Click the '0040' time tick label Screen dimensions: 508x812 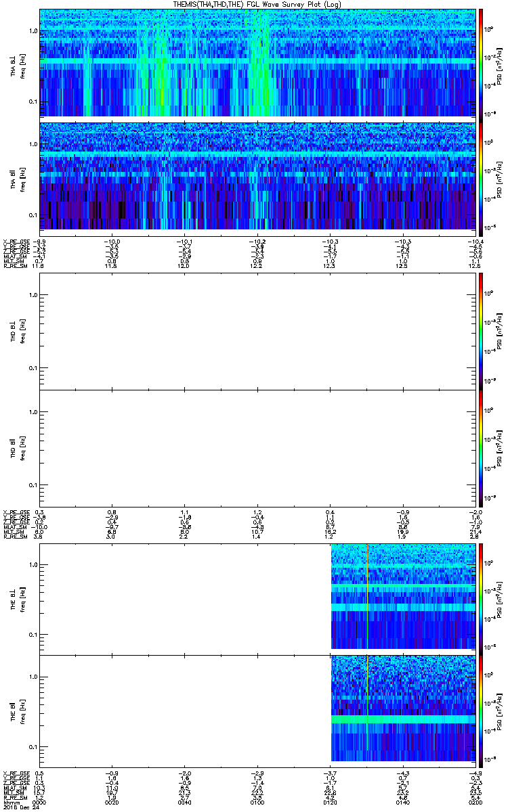click(184, 801)
